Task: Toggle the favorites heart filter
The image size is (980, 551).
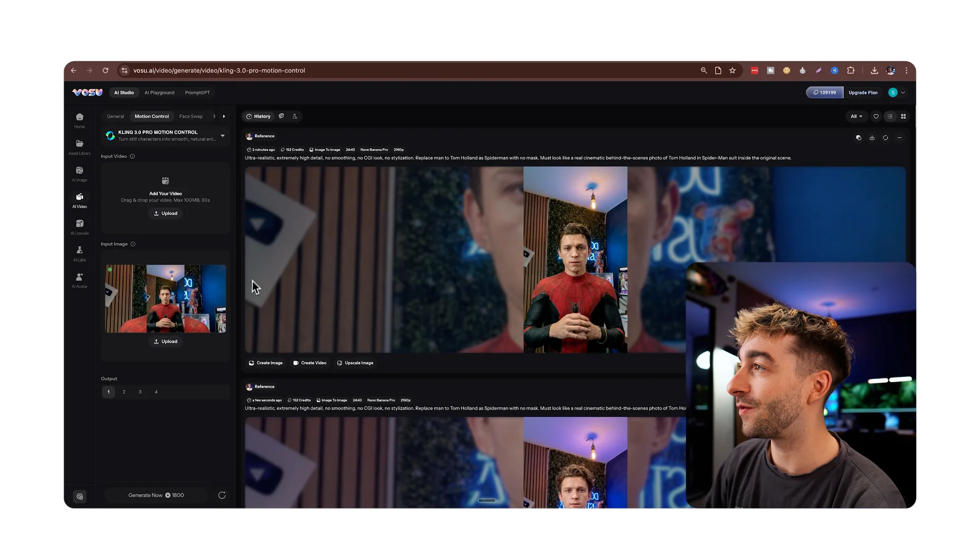Action: tap(876, 116)
